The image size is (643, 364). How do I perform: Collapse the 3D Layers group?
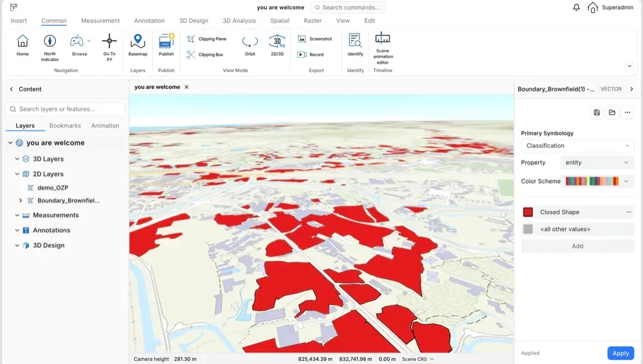coord(17,159)
